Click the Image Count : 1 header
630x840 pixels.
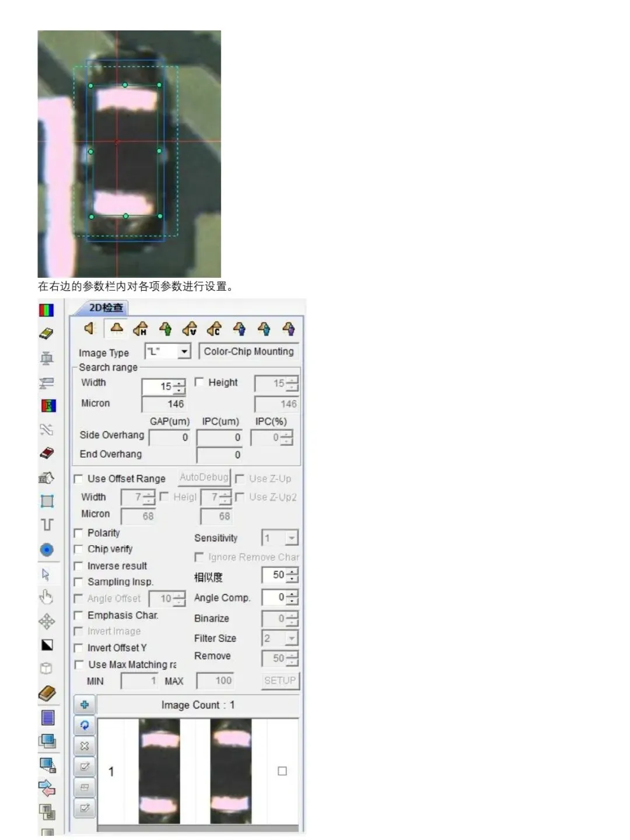(198, 705)
